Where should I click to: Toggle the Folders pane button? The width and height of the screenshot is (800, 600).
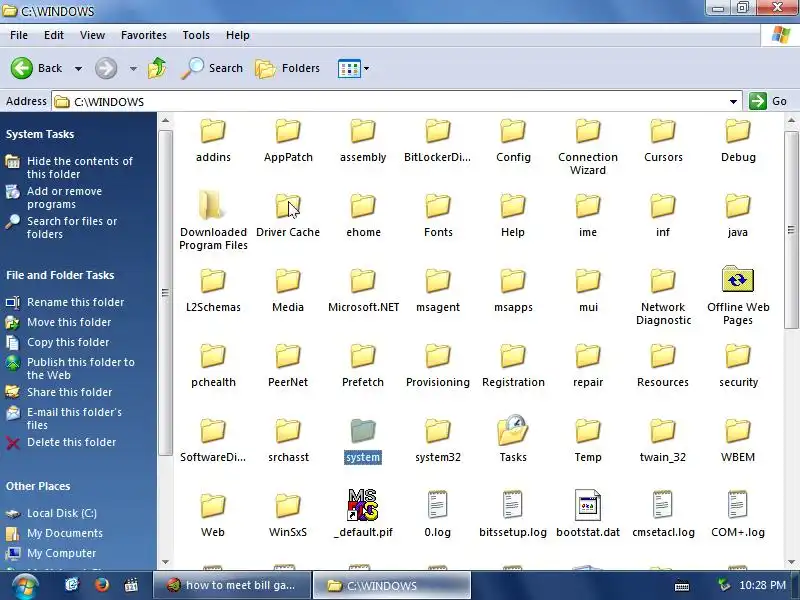pyautogui.click(x=287, y=68)
